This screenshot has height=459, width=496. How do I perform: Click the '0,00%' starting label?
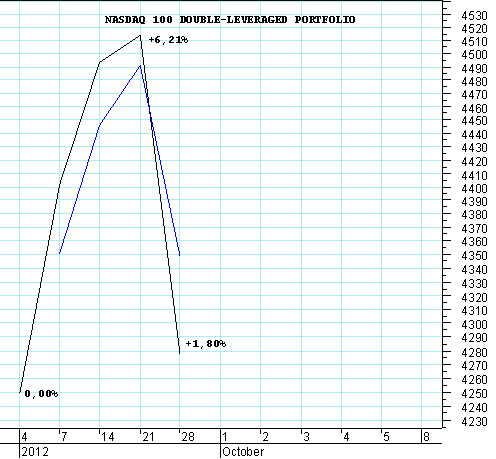[x=41, y=394]
